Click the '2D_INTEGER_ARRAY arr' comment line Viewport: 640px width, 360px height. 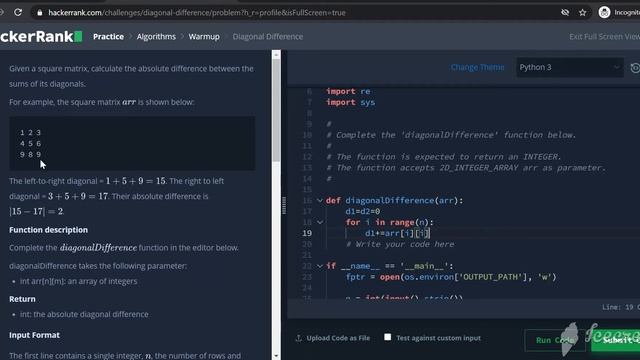click(x=466, y=168)
